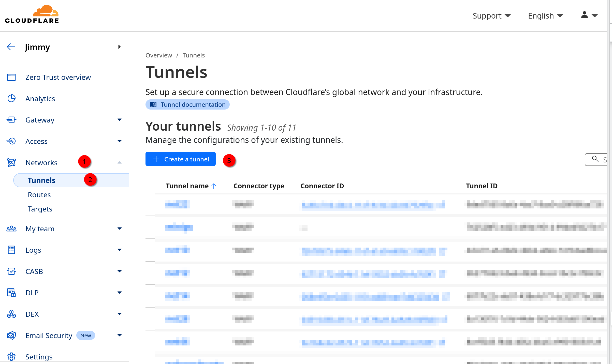Click the sort arrow beside Tunnel name
The image size is (612, 364).
pyautogui.click(x=214, y=186)
